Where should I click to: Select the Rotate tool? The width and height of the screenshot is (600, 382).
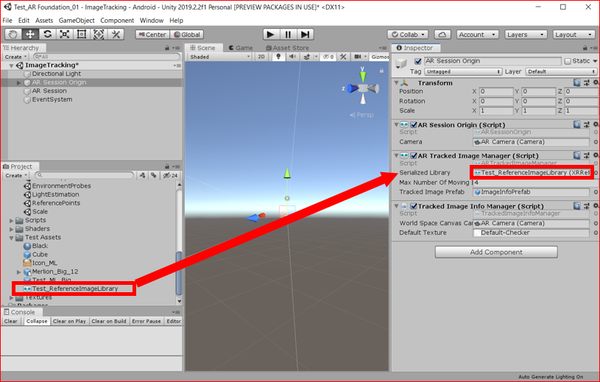[47, 34]
